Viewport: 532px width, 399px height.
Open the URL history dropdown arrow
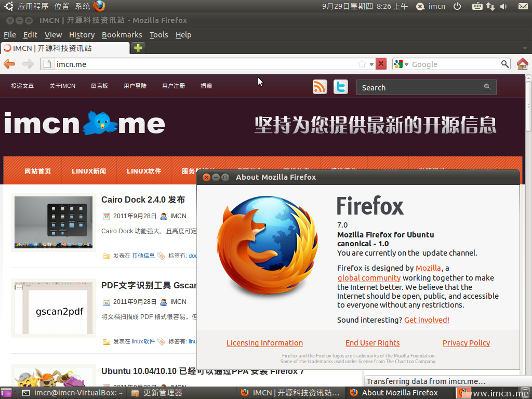click(371, 64)
